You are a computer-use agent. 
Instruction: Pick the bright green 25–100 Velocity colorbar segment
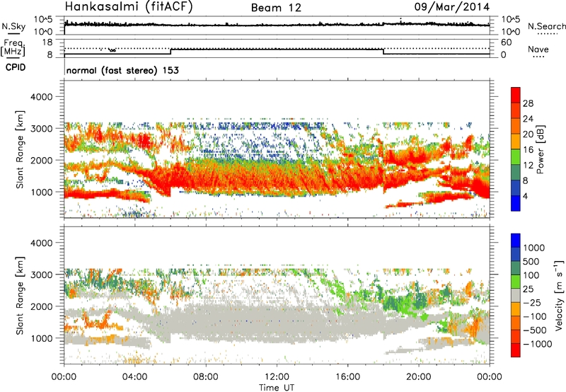tap(516, 282)
